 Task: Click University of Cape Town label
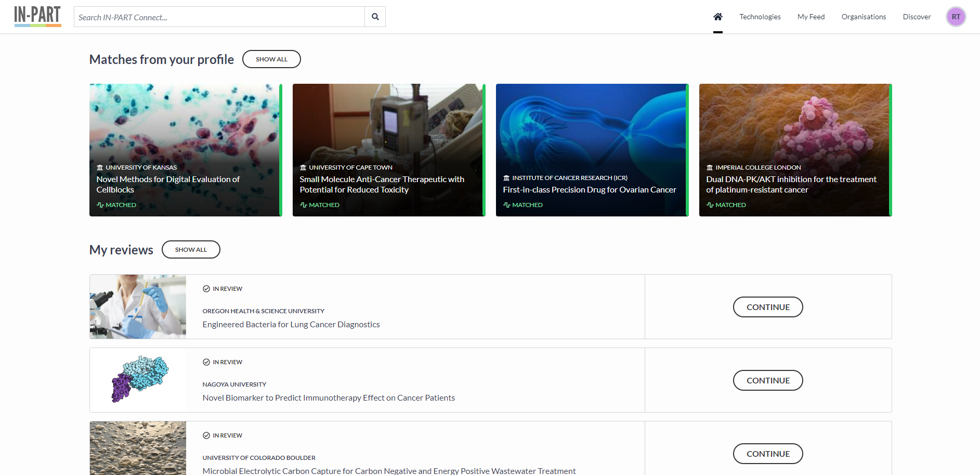(x=350, y=168)
